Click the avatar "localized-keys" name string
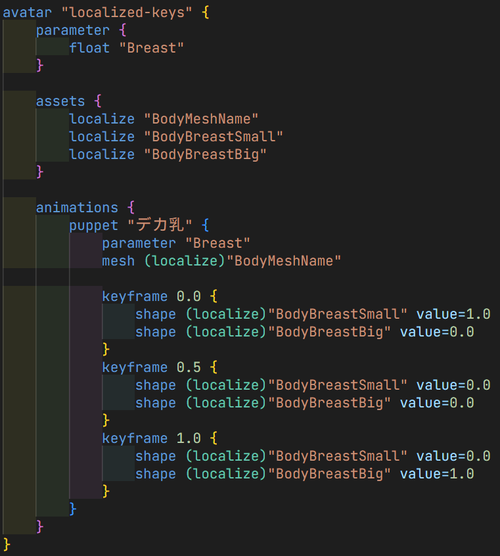 click(127, 12)
